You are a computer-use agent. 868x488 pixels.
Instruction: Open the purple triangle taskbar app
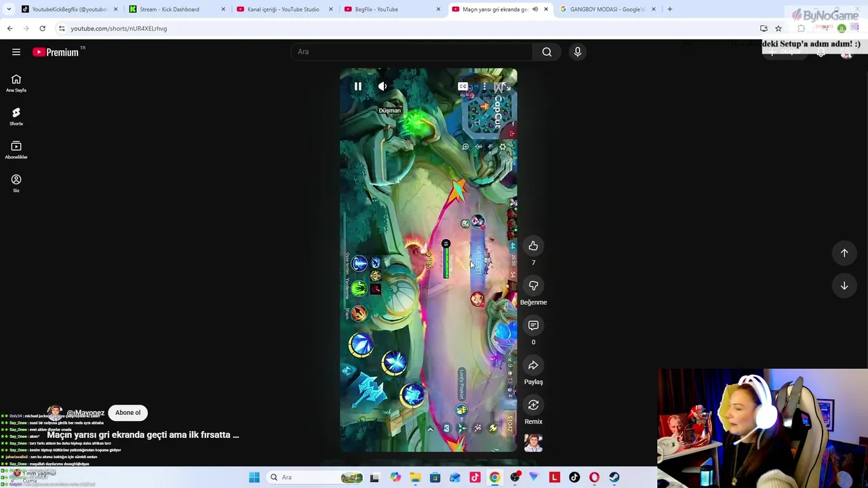point(534,478)
